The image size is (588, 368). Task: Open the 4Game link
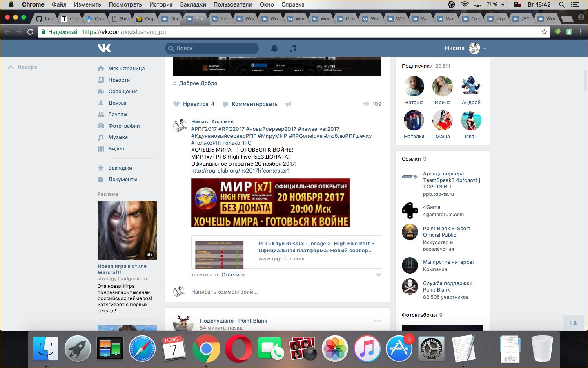[x=432, y=207]
